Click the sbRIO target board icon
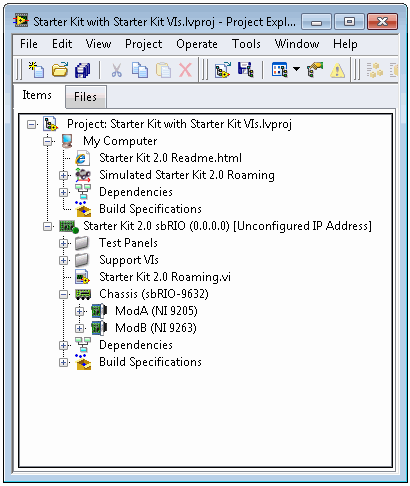This screenshot has height=486, width=410. point(69,226)
